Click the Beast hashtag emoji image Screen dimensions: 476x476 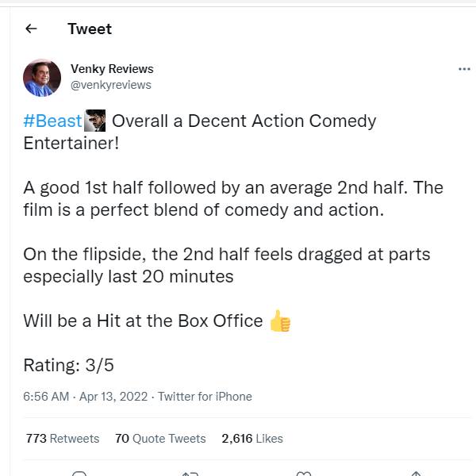pos(95,121)
